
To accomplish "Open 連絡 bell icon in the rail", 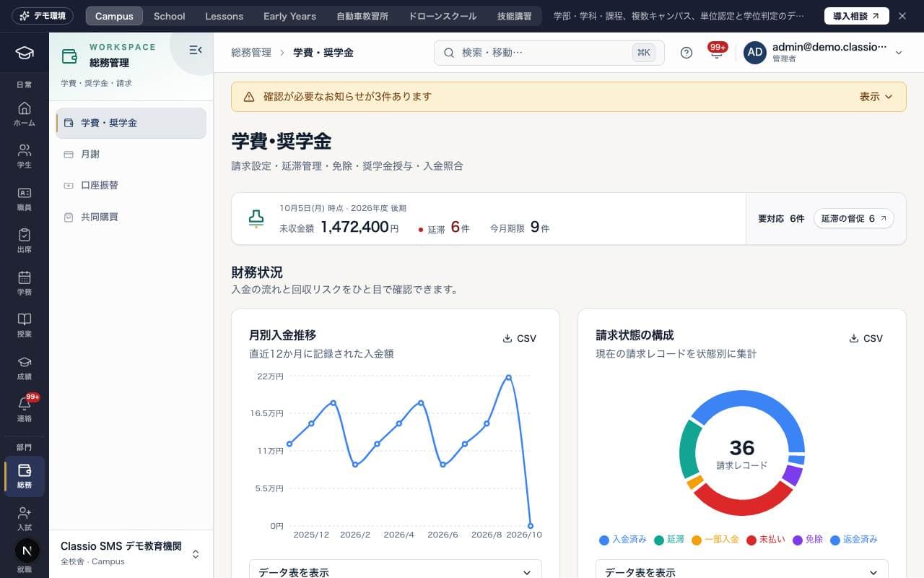I will (x=25, y=410).
